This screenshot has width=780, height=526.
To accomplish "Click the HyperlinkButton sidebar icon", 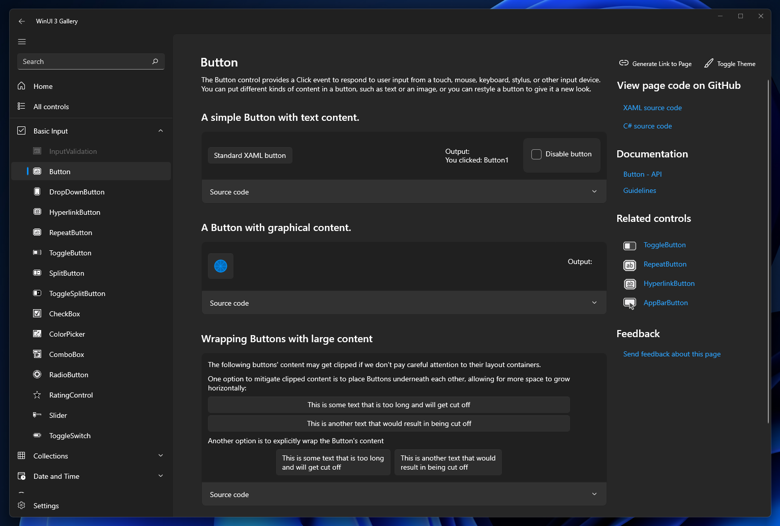I will (37, 212).
